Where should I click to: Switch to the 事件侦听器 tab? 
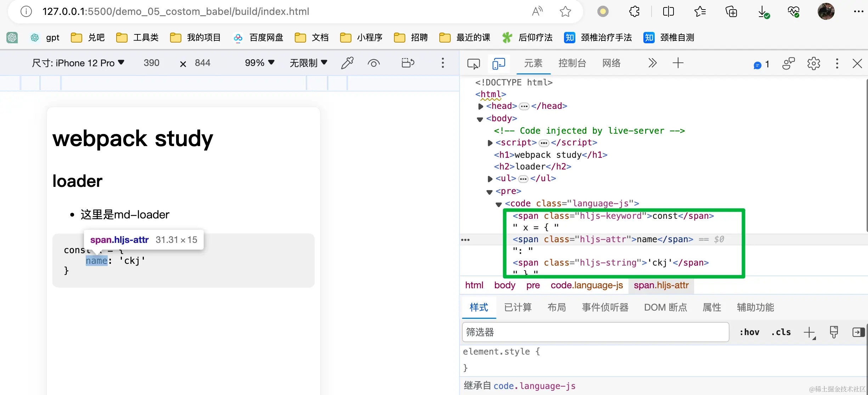pos(605,307)
